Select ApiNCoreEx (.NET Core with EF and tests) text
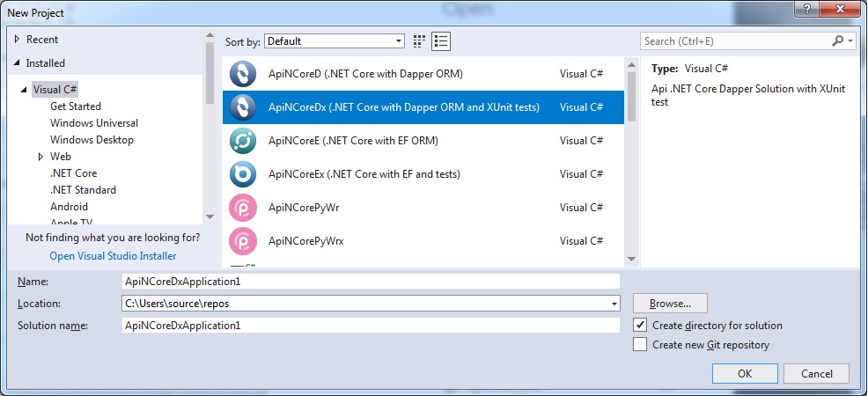 [364, 174]
